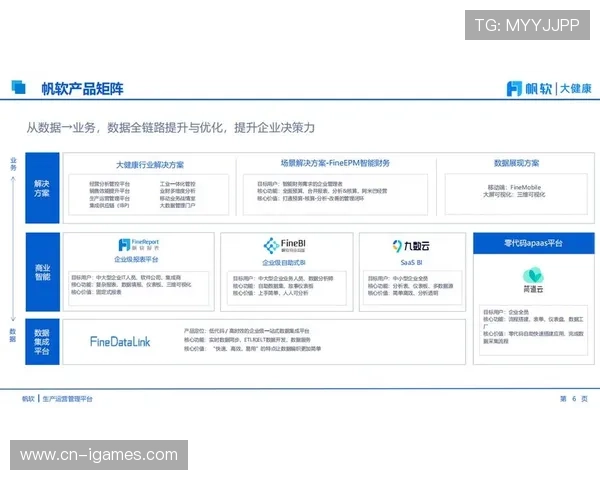
Task: Click the FineReport 目标用户 description line
Action: pyautogui.click(x=126, y=277)
